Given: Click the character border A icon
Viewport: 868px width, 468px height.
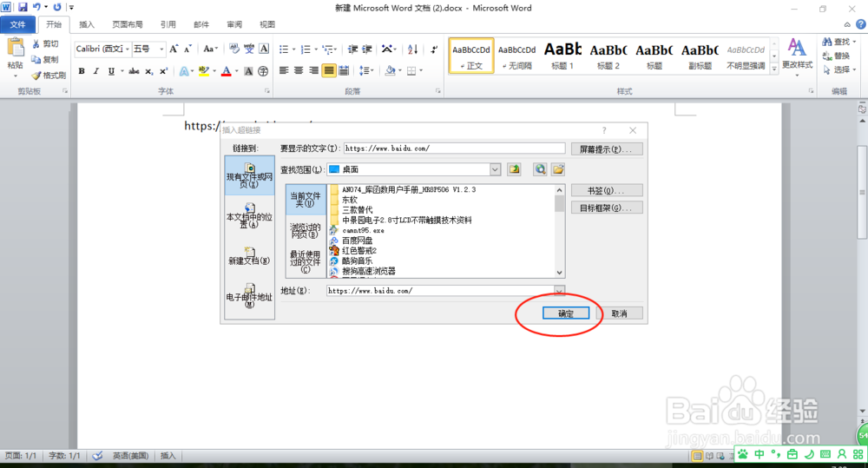Looking at the screenshot, I should 264,49.
